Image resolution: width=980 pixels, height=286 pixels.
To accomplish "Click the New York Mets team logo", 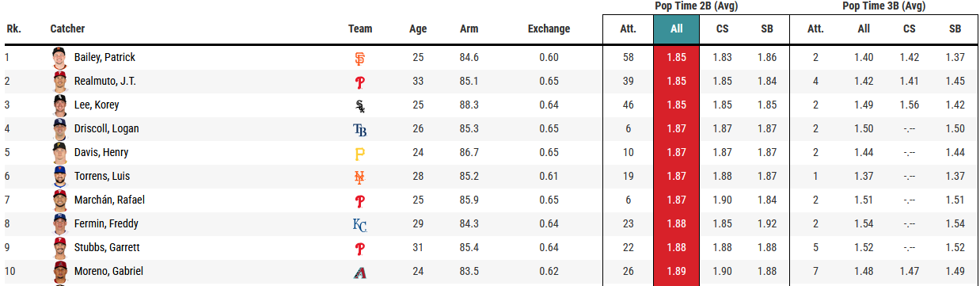I will 359,177.
